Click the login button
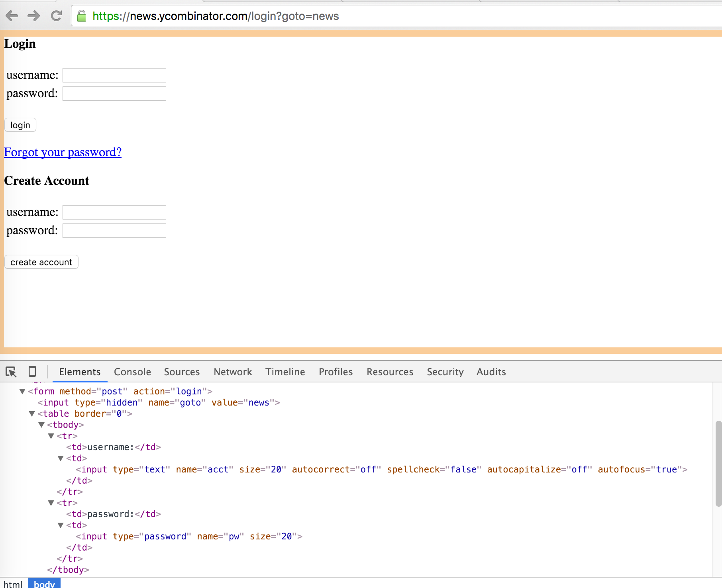 (20, 125)
